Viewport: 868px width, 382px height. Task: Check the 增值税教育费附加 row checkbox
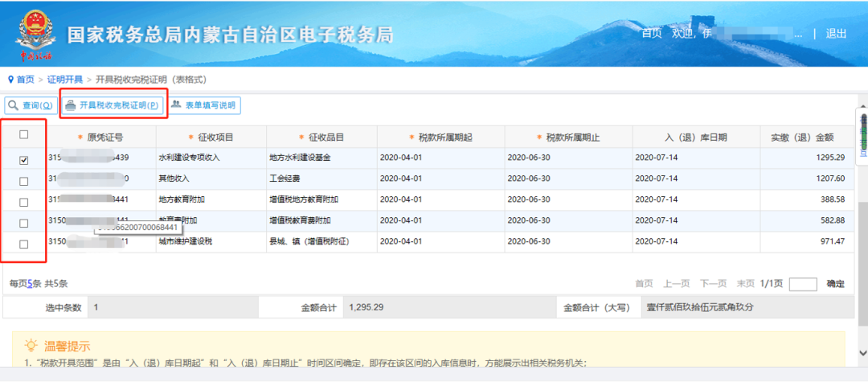(24, 223)
